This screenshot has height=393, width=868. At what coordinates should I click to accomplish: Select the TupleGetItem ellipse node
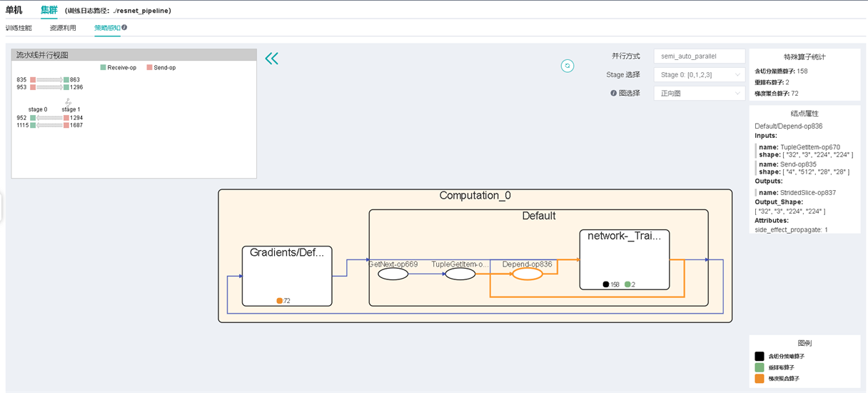click(460, 274)
